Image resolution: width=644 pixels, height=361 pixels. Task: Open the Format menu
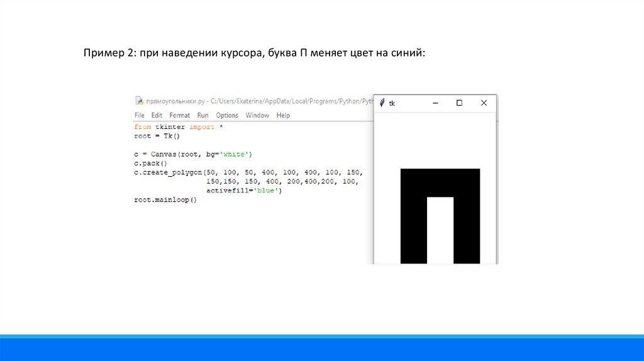[x=179, y=116]
